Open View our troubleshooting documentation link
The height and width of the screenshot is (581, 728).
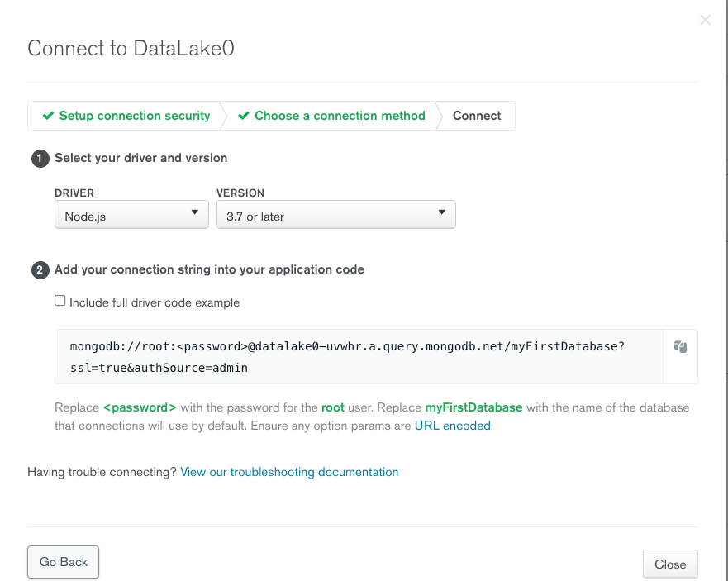tap(289, 473)
